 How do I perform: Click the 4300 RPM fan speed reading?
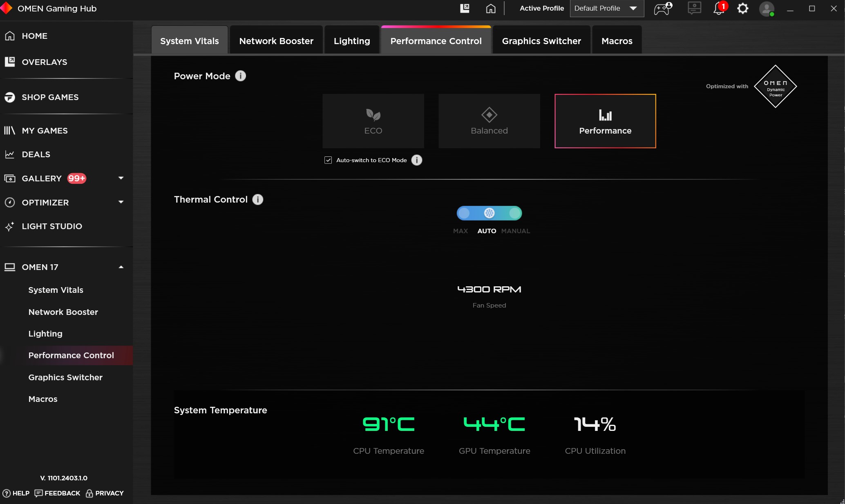pos(489,290)
